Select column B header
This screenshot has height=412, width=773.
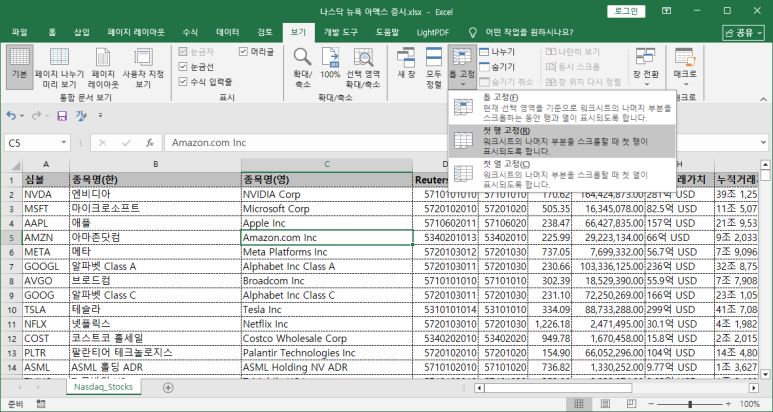coord(155,165)
